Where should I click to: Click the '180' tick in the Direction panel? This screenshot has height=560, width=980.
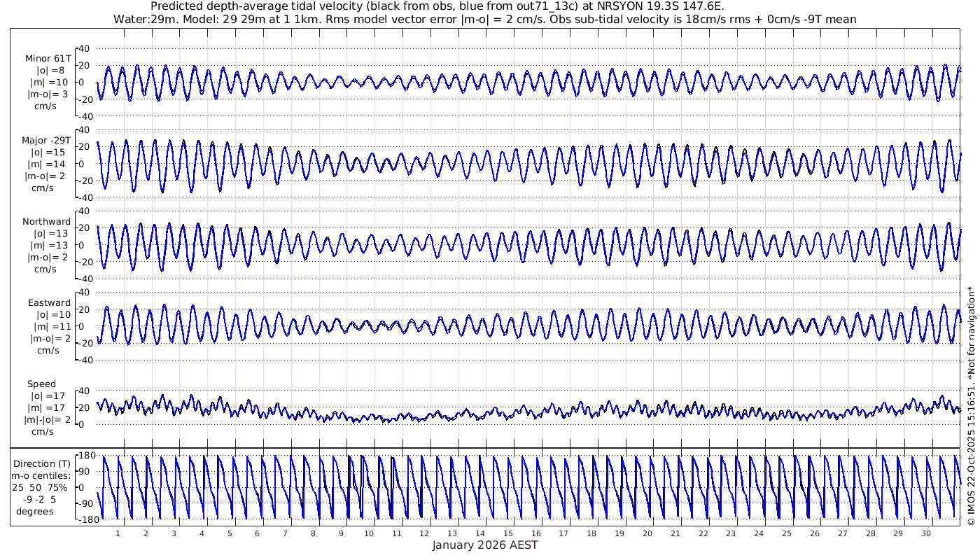[x=87, y=456]
